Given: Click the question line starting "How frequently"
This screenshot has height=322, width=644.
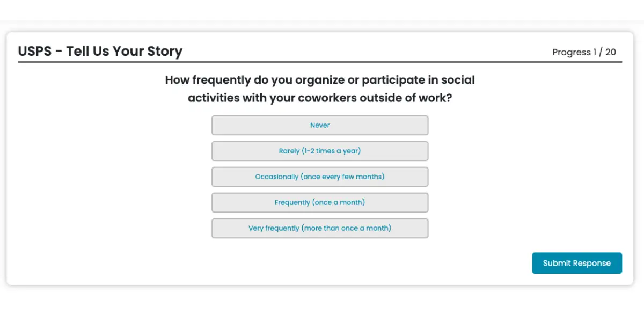Looking at the screenshot, I should [320, 80].
